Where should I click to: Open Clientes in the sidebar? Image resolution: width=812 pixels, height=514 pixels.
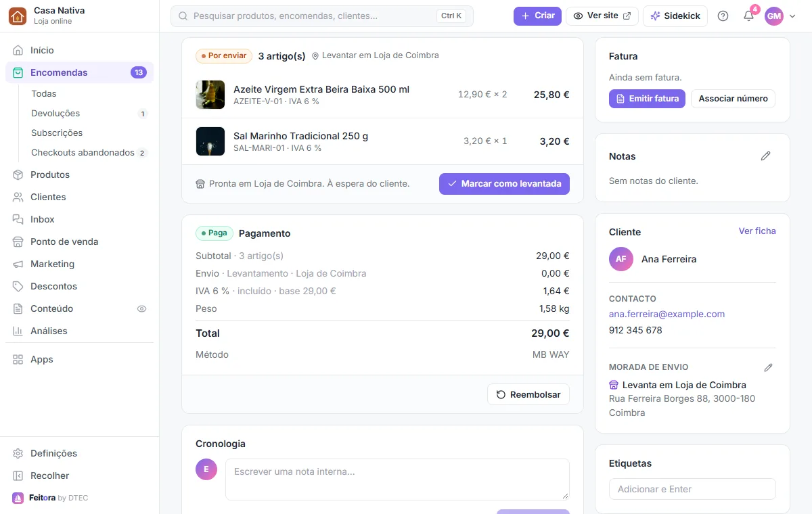click(x=80, y=197)
